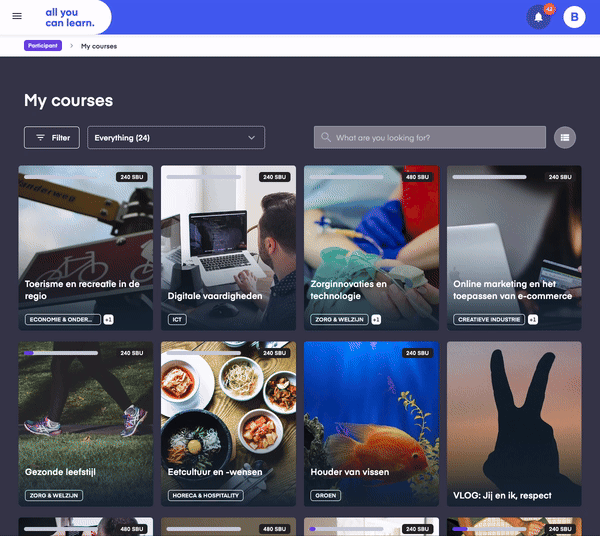
Task: Click the progress bar on Gezonde leefstijl
Action: (61, 353)
